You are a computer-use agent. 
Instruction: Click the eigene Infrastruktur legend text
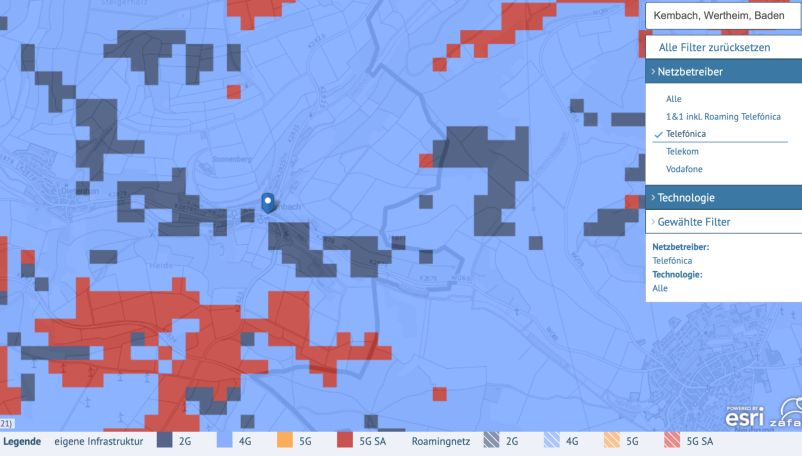coord(99,441)
